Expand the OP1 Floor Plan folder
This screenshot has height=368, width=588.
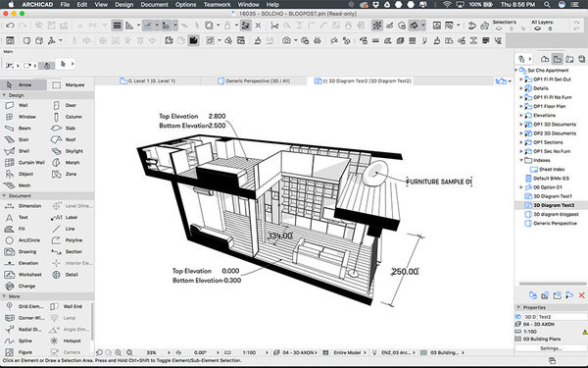point(521,106)
